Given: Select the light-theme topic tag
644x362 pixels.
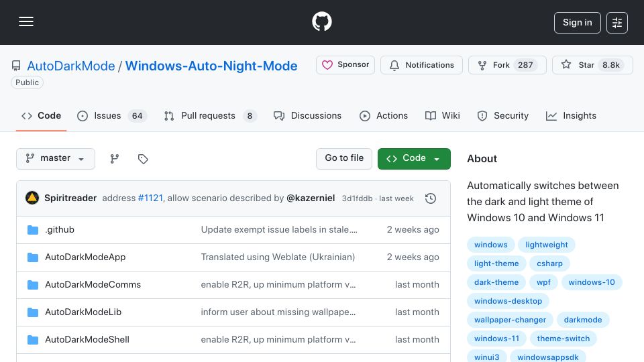Looking at the screenshot, I should [496, 263].
